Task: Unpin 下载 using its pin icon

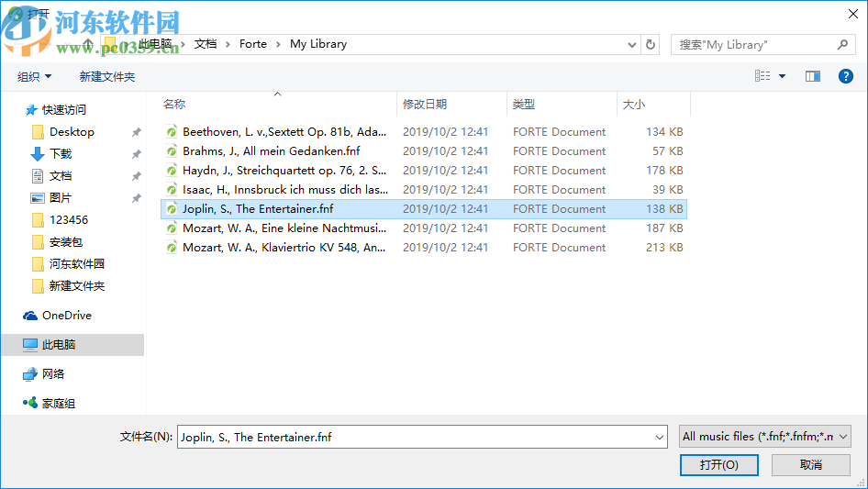Action: 136,154
